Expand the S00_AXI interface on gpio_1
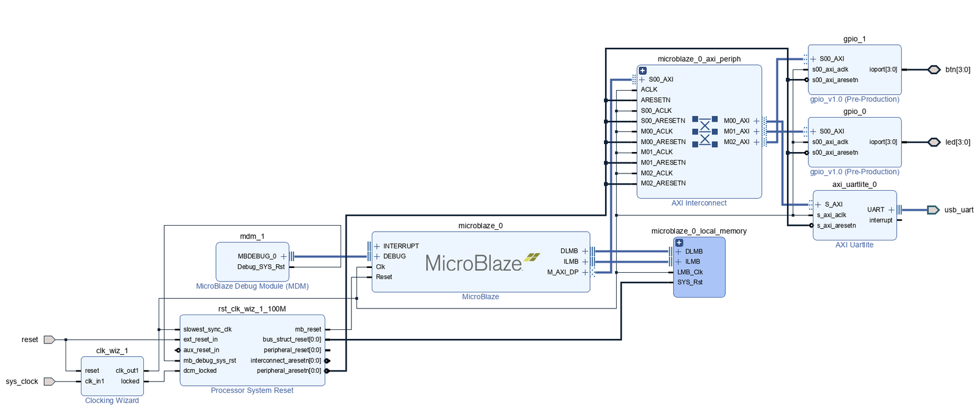The image size is (980, 420). point(813,59)
